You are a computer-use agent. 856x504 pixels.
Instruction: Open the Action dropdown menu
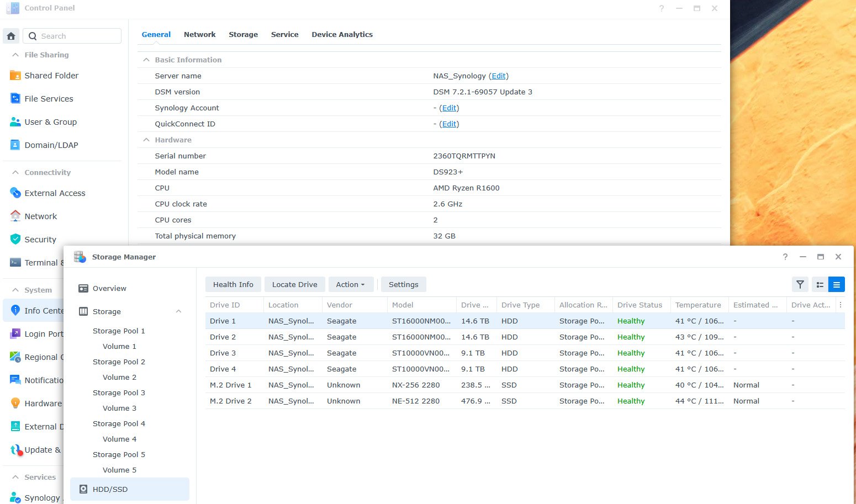point(351,285)
